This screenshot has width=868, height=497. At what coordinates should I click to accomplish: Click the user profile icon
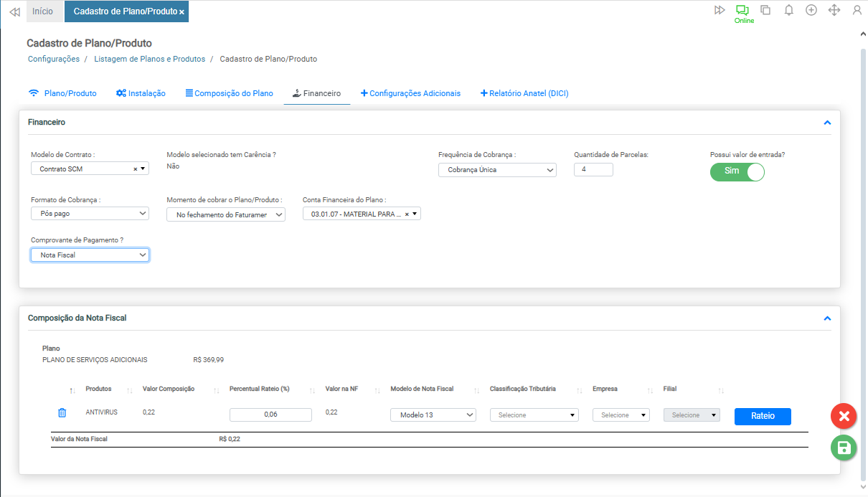857,11
